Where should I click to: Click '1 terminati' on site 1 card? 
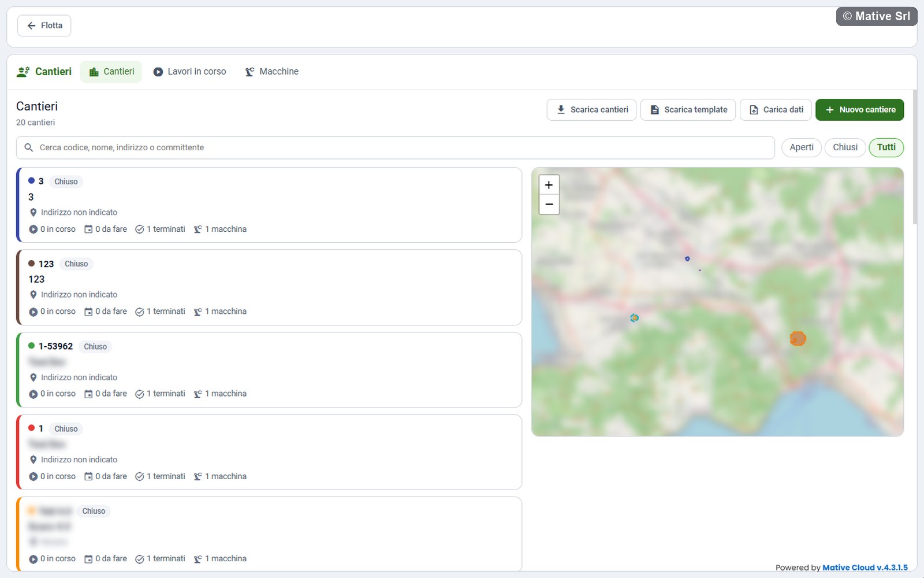point(166,476)
